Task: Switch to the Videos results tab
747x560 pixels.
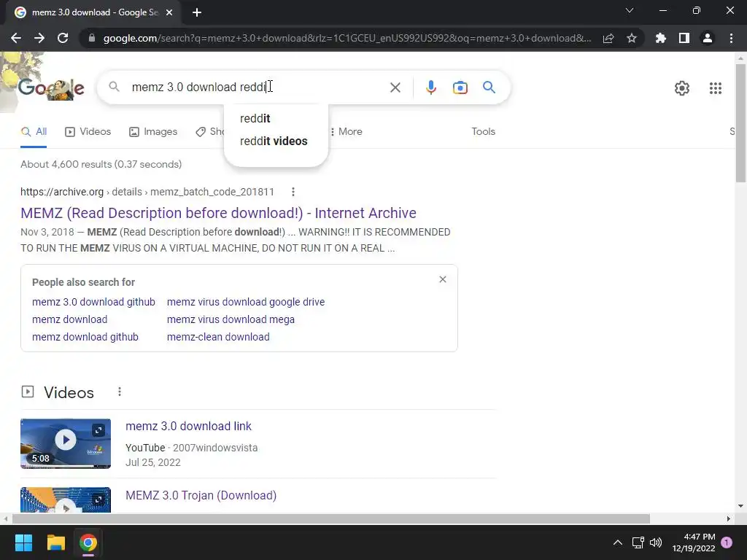Action: [88, 132]
